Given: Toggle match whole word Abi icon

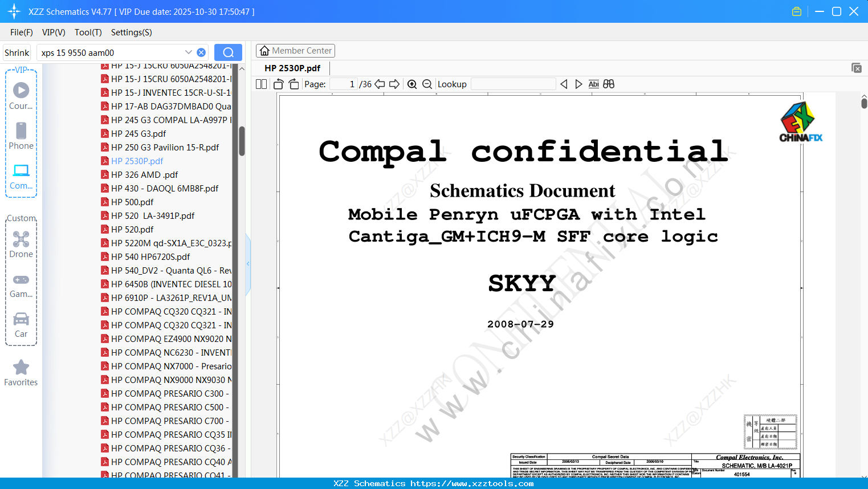Looking at the screenshot, I should 593,84.
